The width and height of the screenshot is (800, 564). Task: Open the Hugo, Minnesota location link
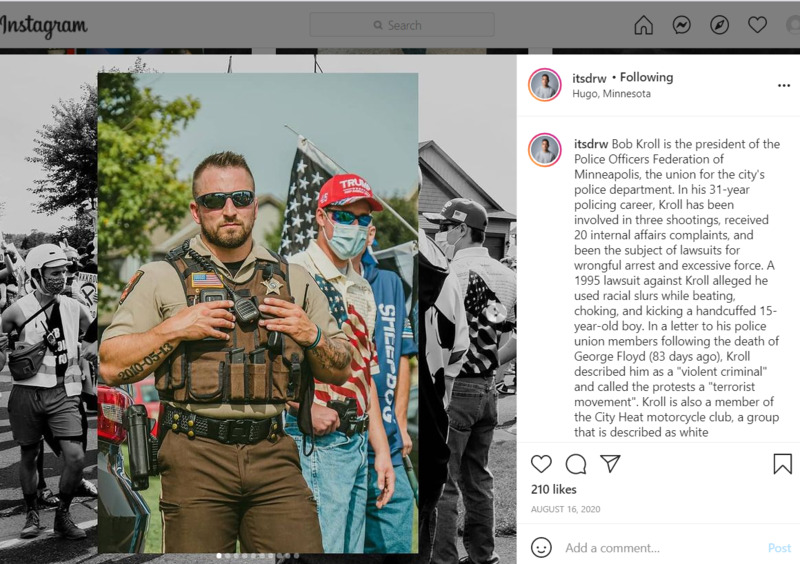coord(611,93)
